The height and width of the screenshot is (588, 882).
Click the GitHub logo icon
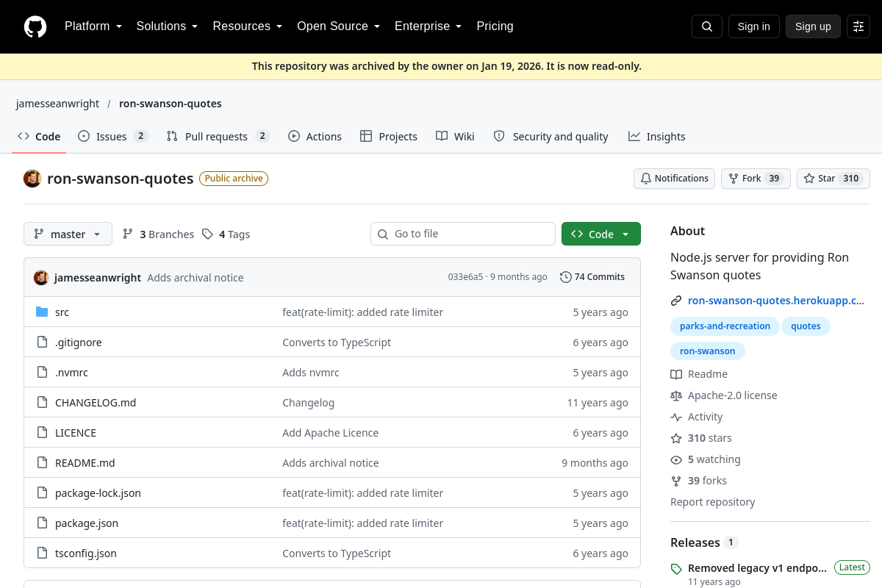click(x=35, y=26)
